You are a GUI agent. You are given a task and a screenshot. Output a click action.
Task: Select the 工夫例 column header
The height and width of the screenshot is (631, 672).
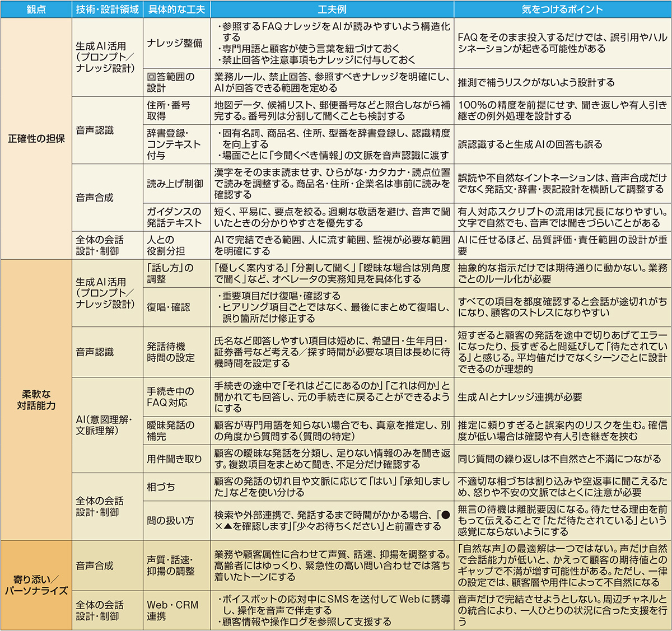coord(332,10)
